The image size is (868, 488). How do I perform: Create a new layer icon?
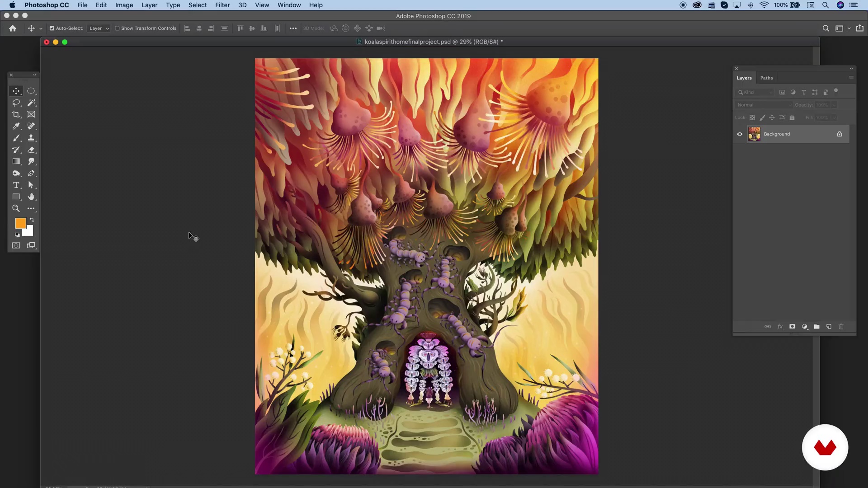point(829,326)
